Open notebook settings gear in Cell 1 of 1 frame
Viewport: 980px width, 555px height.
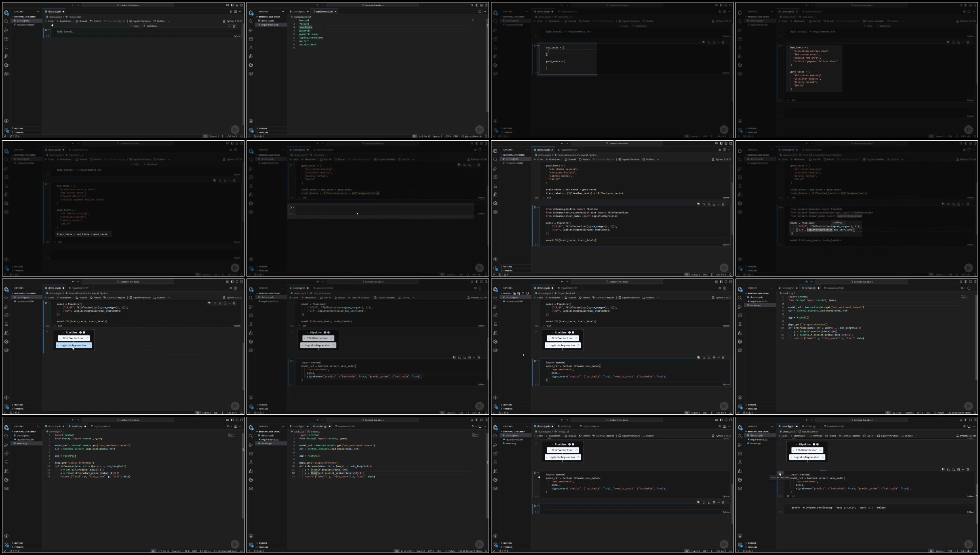tap(231, 11)
